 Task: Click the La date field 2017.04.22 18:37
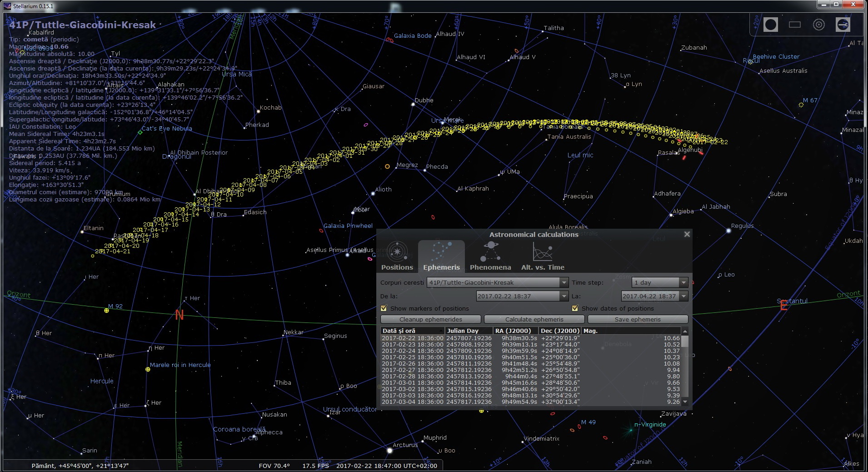(x=650, y=296)
